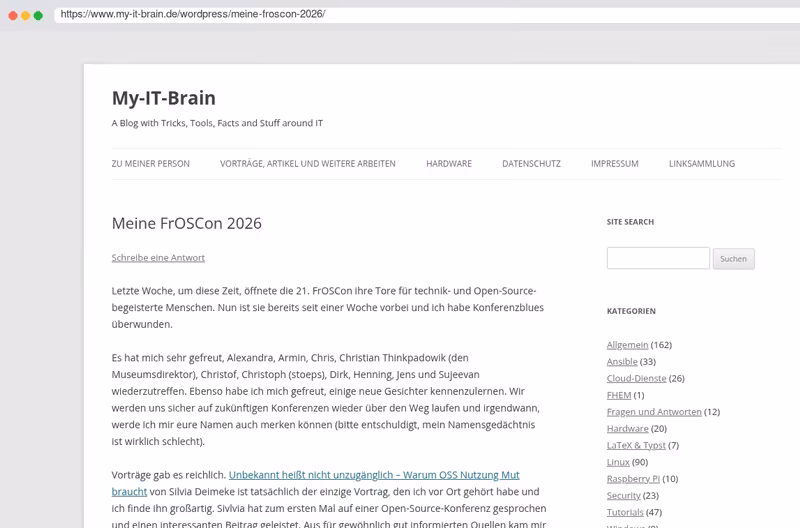
Task: Click the Schreibe eine Antwort link
Action: (x=158, y=258)
